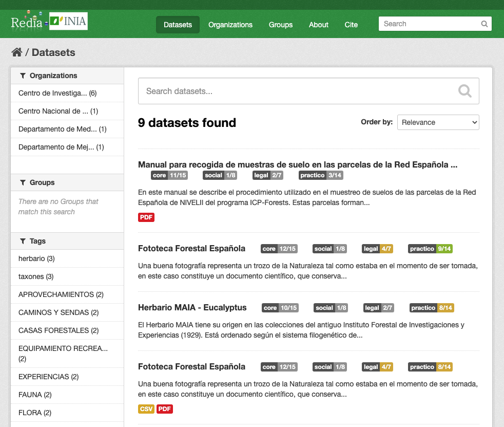The image size is (504, 427).
Task: Click the '9 datasets found' heading
Action: [x=187, y=123]
